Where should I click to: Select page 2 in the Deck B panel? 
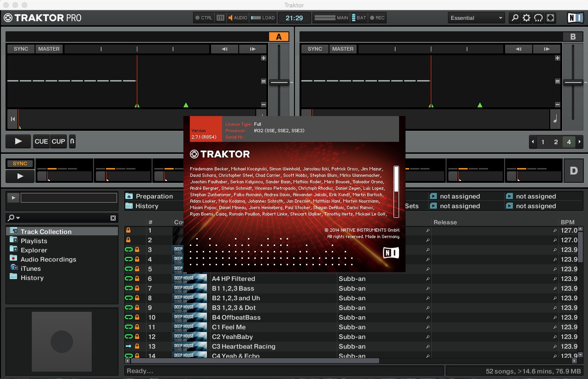[x=556, y=142]
